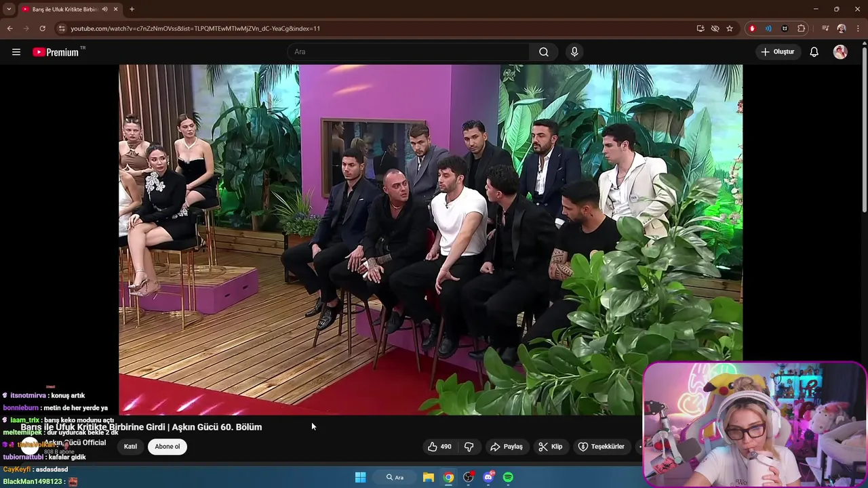Screen dimensions: 868x488
Task: Reload the current page
Action: [42, 28]
